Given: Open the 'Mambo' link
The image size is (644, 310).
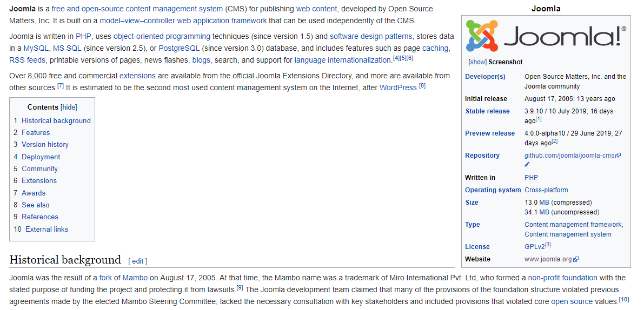Looking at the screenshot, I should 135,278.
